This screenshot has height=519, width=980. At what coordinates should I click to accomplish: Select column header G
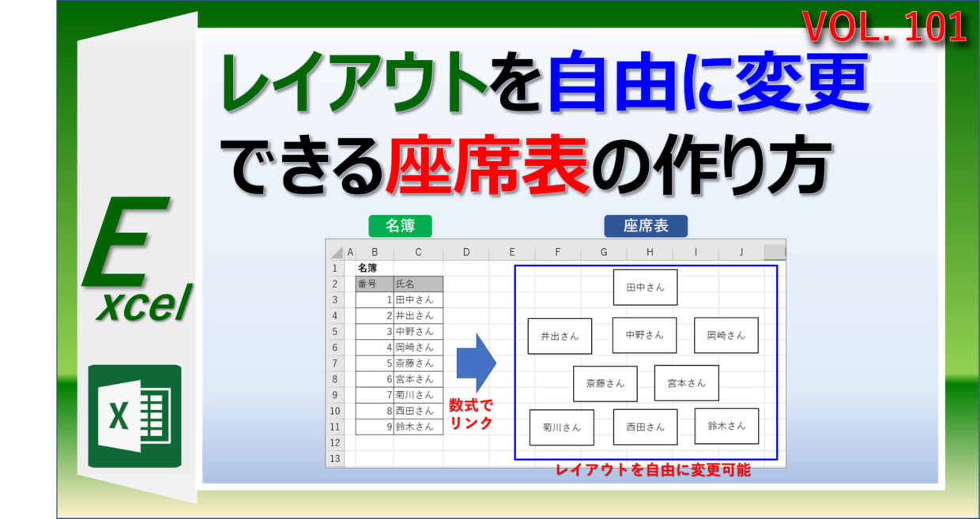tap(604, 252)
